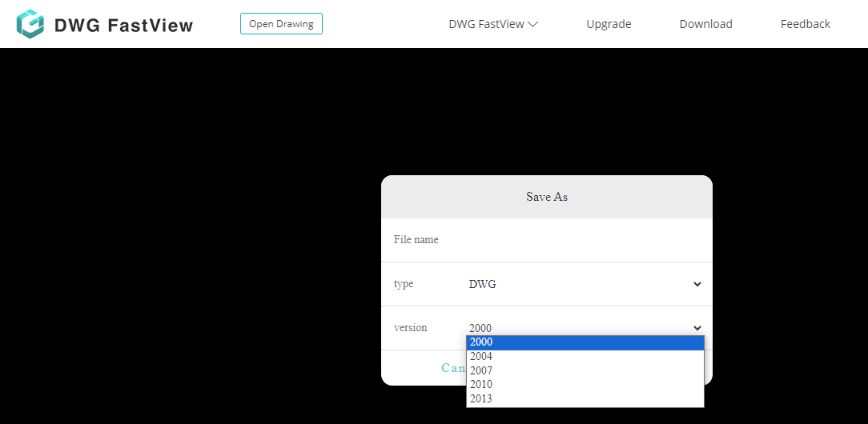Choose version 2013 from the options
The height and width of the screenshot is (424, 868).
coord(585,398)
